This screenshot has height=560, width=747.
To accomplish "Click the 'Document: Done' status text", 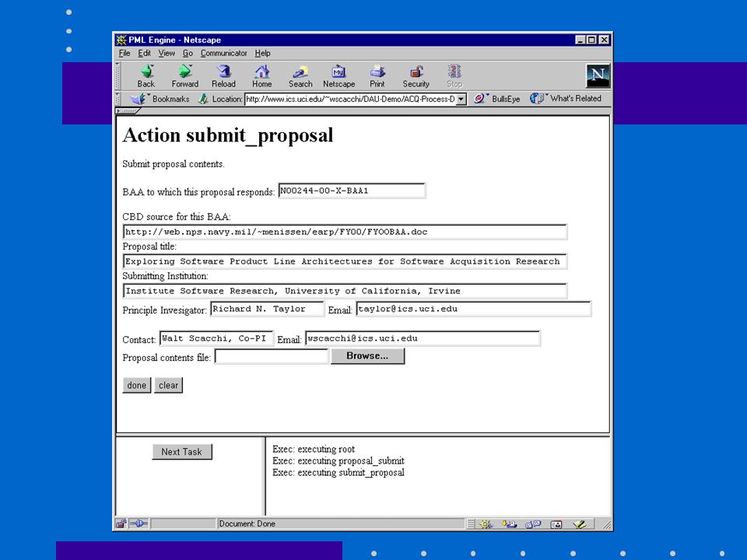I will click(x=247, y=523).
